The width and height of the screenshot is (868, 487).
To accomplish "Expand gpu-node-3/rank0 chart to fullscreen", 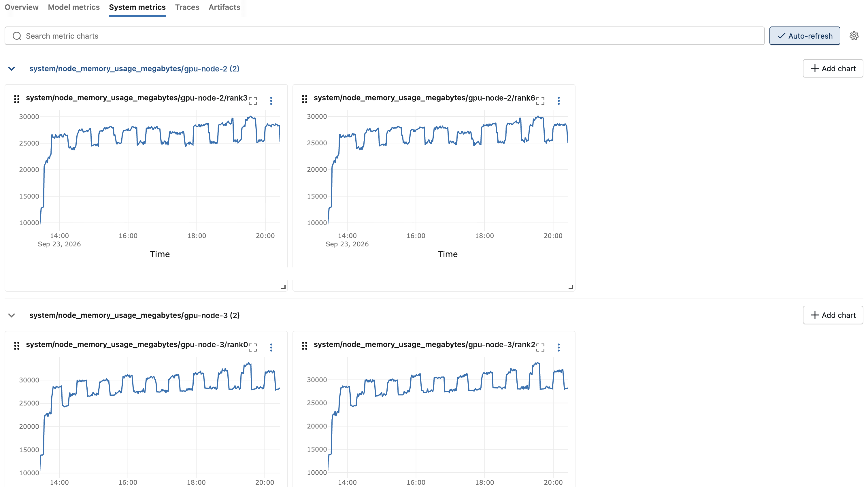I will (x=253, y=348).
